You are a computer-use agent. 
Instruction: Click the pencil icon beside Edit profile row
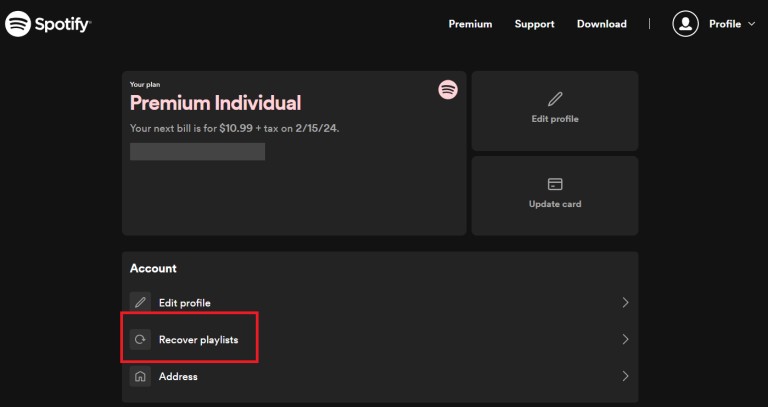(x=141, y=302)
